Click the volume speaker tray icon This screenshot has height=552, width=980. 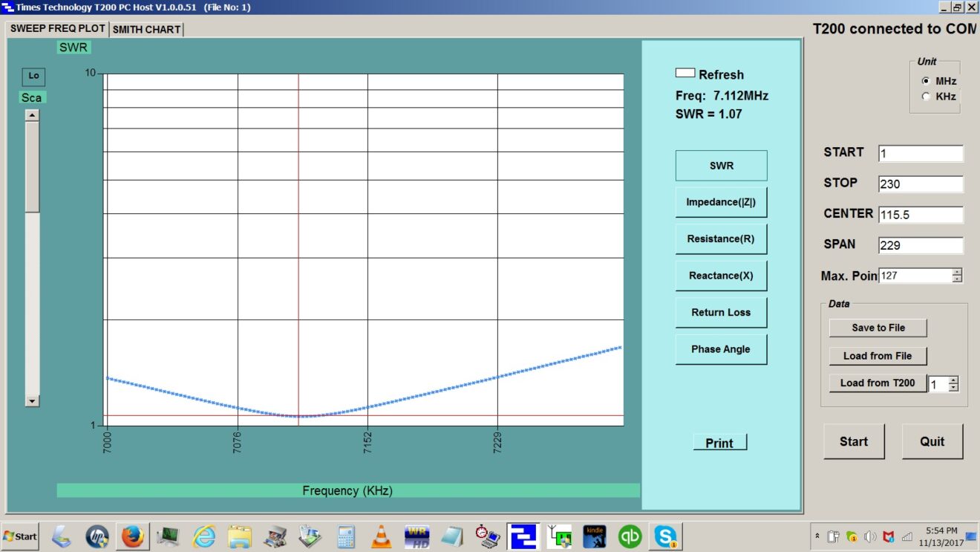click(x=869, y=536)
